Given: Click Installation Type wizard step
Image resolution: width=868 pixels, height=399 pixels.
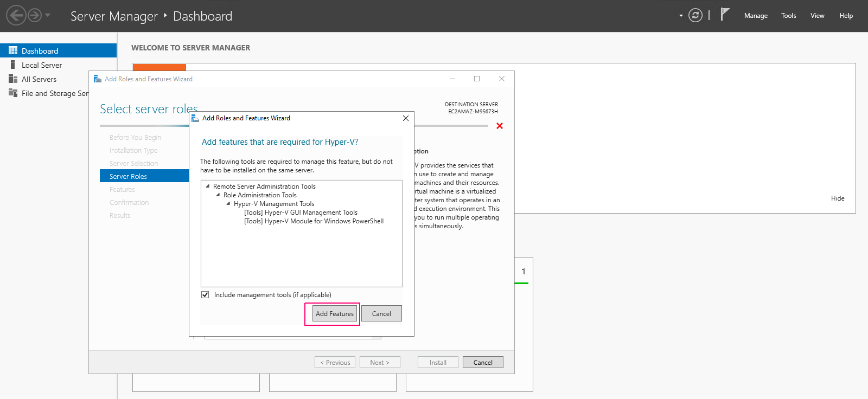Looking at the screenshot, I should pos(133,151).
